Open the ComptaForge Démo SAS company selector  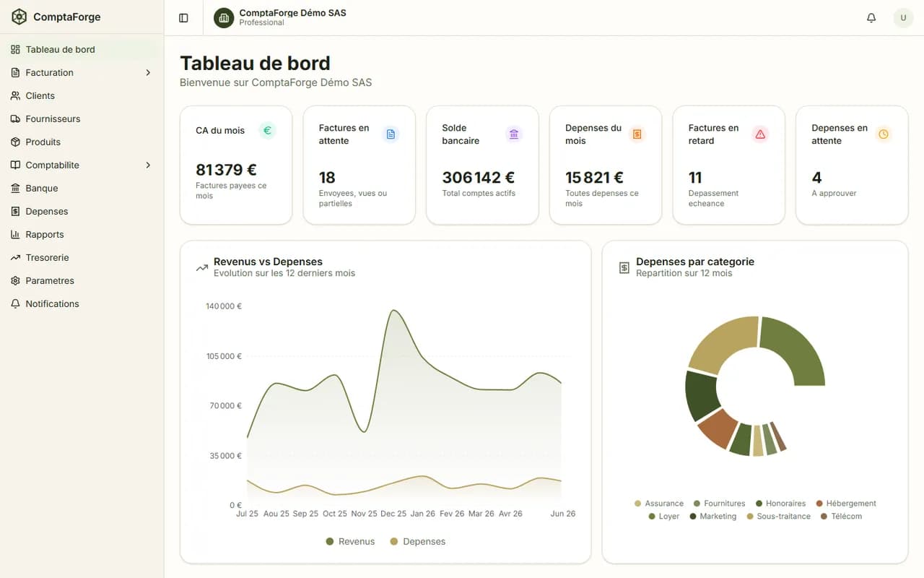[x=281, y=17]
